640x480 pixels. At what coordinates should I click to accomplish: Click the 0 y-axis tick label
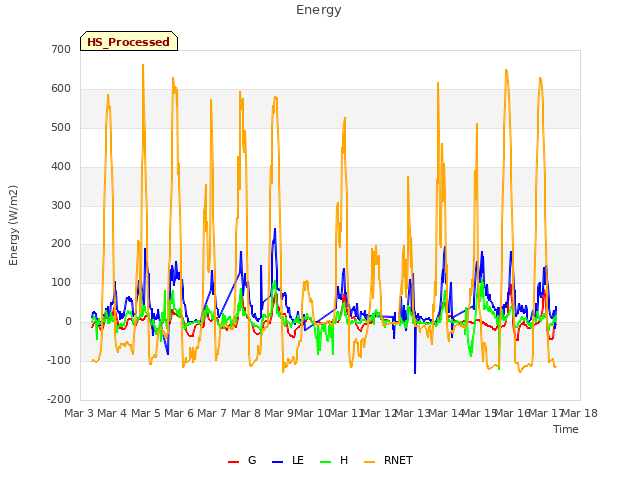[68, 322]
